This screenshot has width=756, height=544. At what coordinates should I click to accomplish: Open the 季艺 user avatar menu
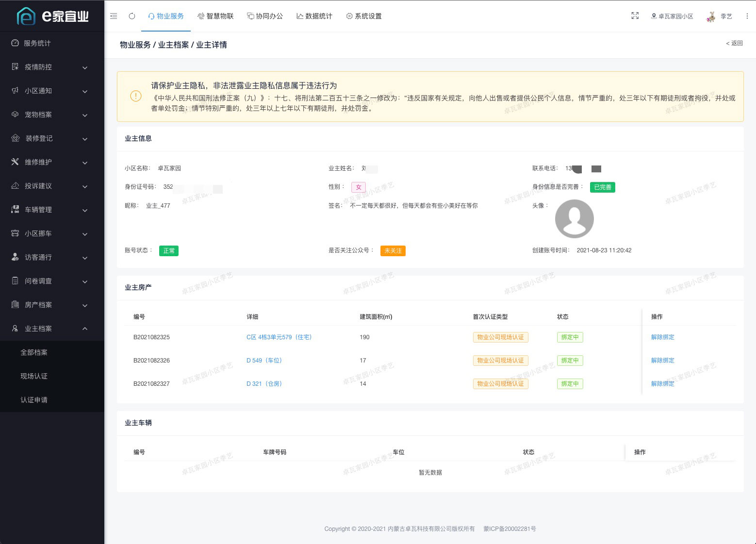(x=720, y=16)
